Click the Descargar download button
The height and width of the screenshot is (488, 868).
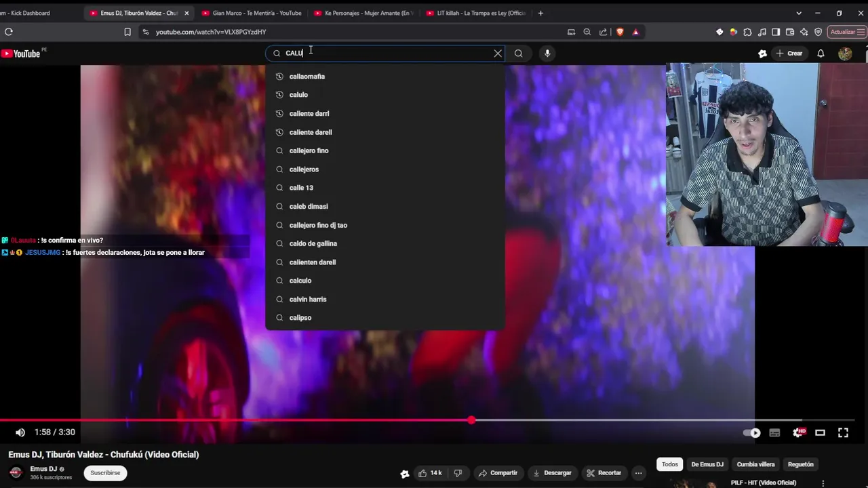click(552, 473)
